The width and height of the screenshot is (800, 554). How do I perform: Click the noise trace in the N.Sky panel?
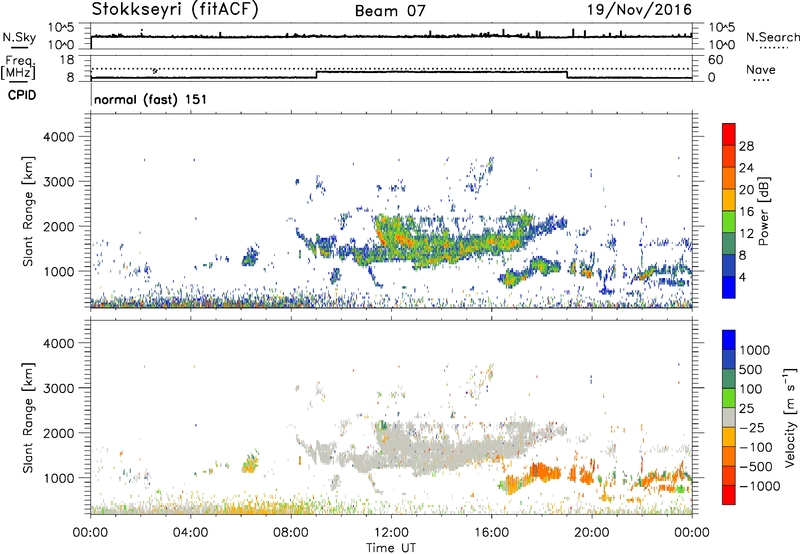(391, 36)
